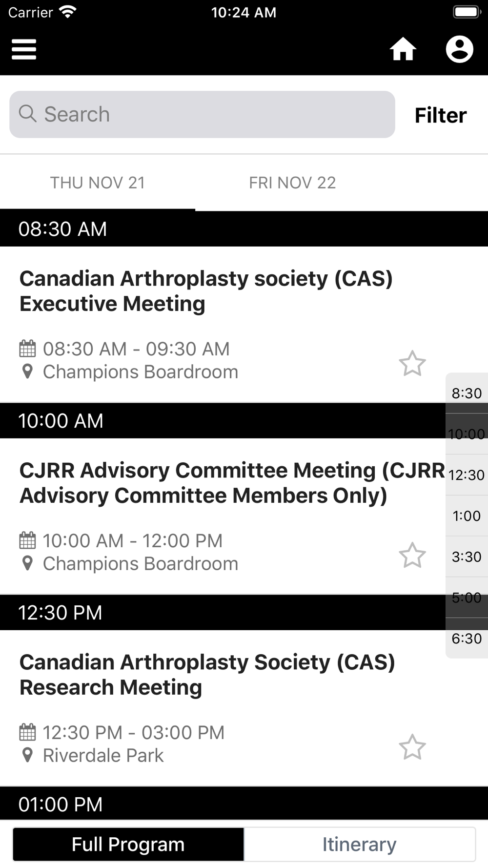Open the Filter options
The image size is (488, 868).
(x=441, y=115)
